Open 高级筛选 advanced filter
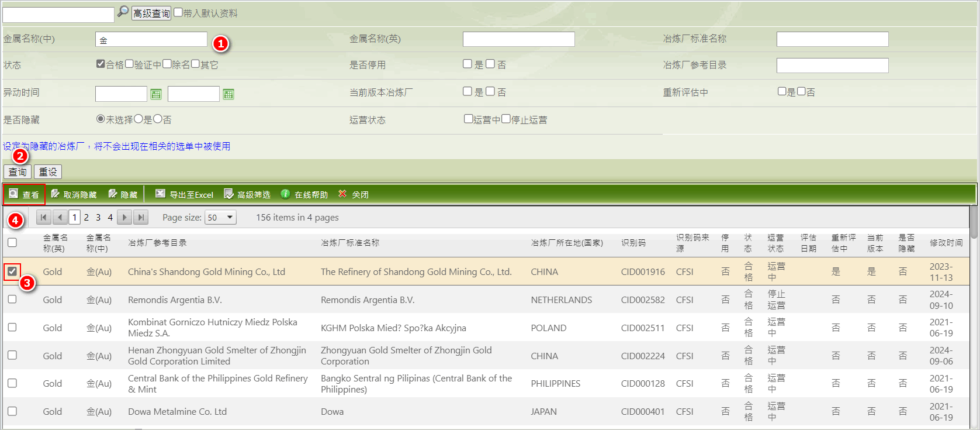 247,194
